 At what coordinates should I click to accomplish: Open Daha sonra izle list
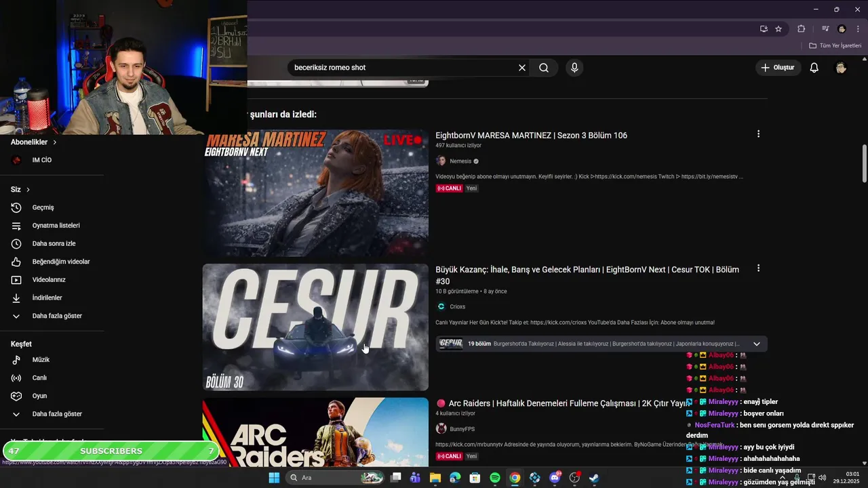tap(53, 243)
